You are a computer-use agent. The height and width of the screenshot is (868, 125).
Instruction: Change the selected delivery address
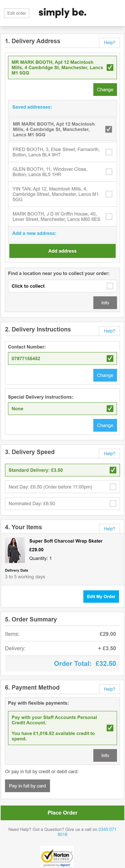(105, 90)
